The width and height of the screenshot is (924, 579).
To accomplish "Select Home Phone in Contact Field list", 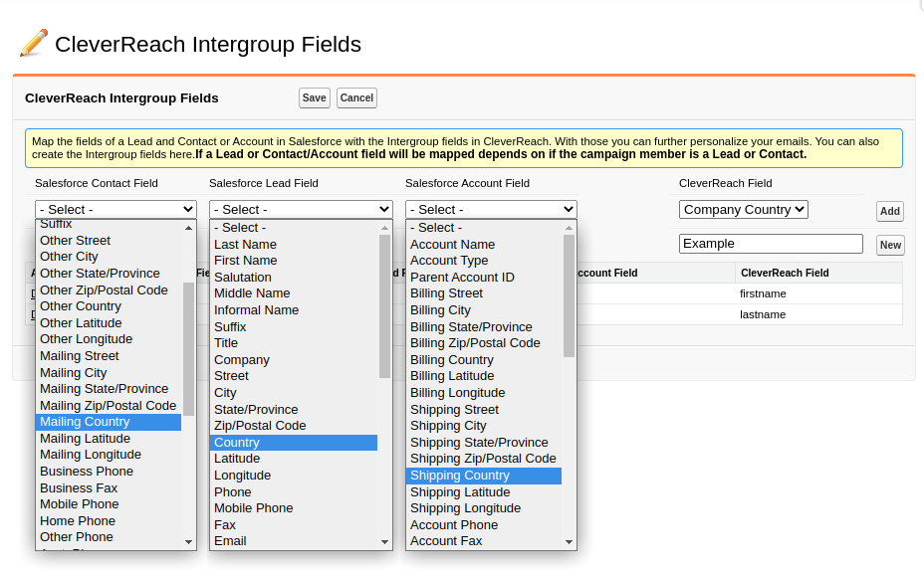I will tap(109, 520).
